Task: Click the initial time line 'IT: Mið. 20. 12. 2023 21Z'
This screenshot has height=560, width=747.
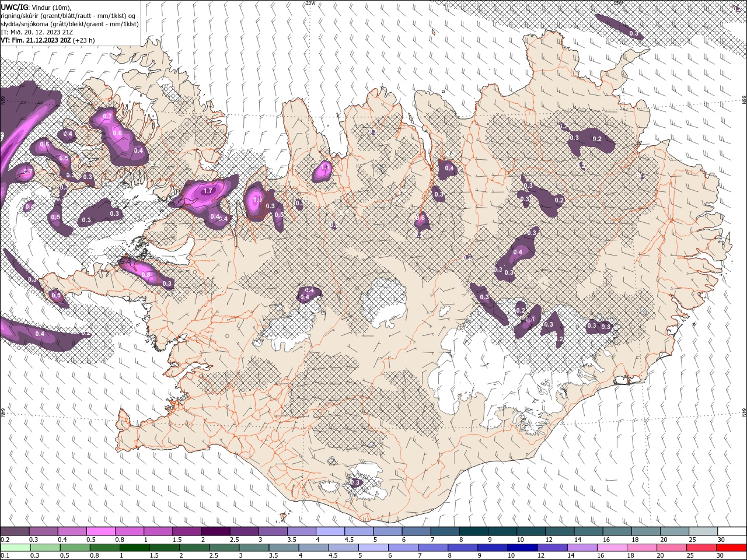Action: pos(36,32)
